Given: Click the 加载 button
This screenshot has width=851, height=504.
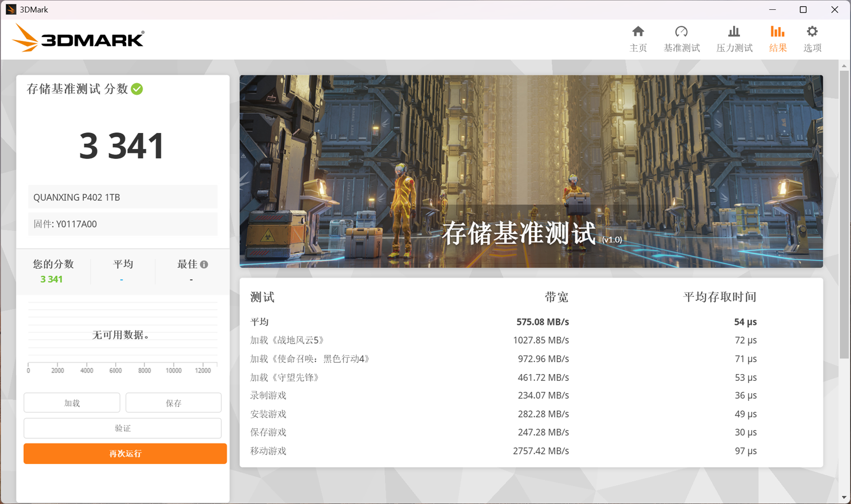Looking at the screenshot, I should (72, 402).
